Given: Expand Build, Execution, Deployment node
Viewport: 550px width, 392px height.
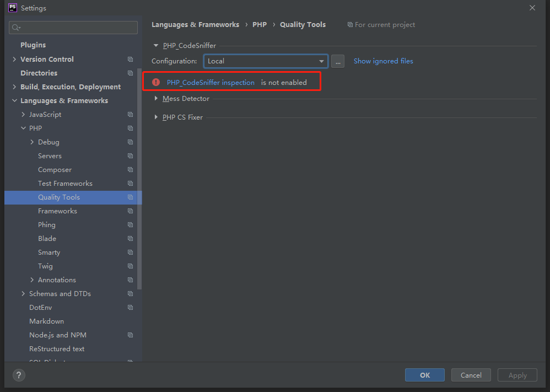Looking at the screenshot, I should pos(14,87).
